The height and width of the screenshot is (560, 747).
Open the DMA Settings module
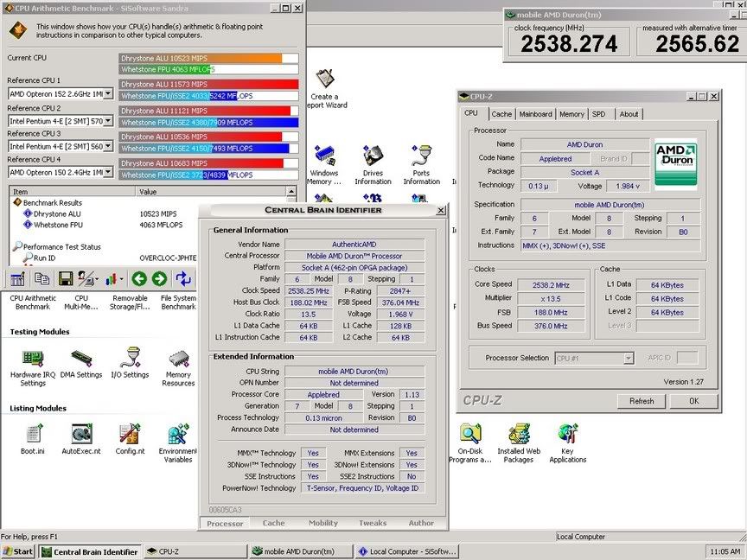coord(81,365)
